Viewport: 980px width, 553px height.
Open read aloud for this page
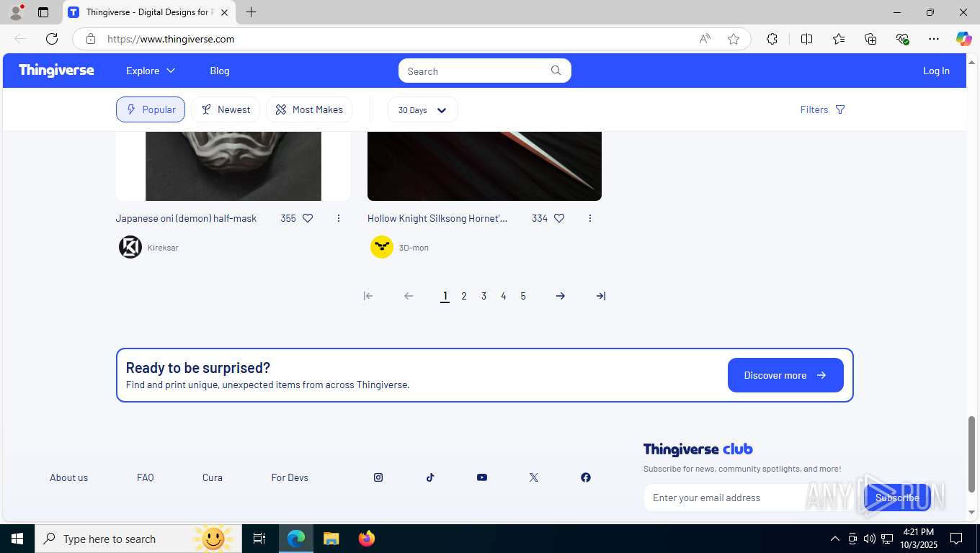tap(705, 39)
